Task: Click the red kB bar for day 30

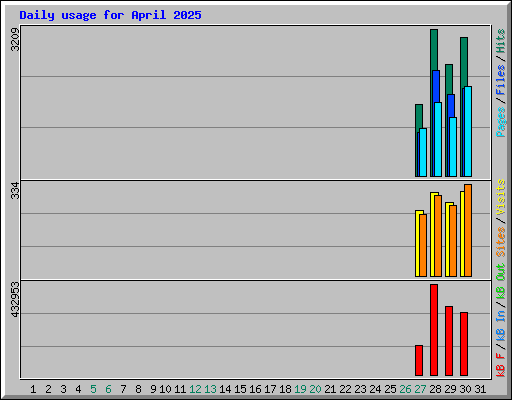Action: 464,344
